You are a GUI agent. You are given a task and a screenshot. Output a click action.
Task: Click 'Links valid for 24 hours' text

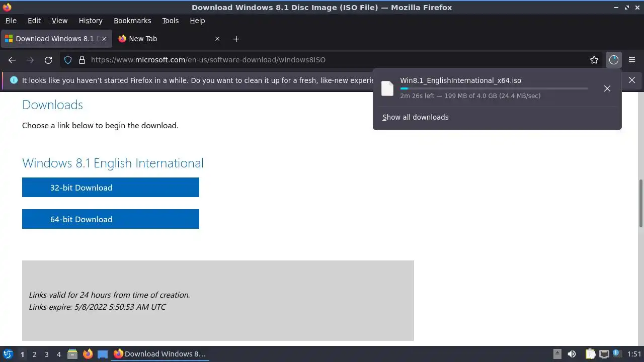coord(109,295)
